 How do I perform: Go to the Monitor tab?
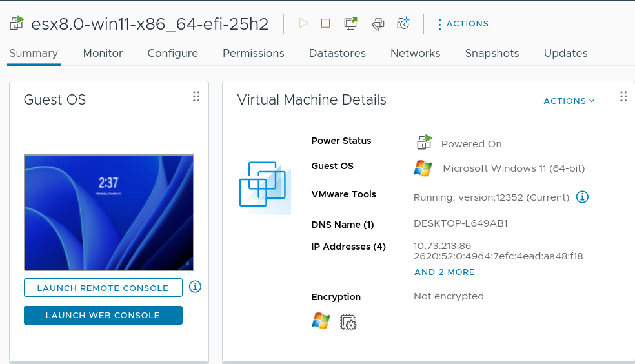click(x=103, y=54)
